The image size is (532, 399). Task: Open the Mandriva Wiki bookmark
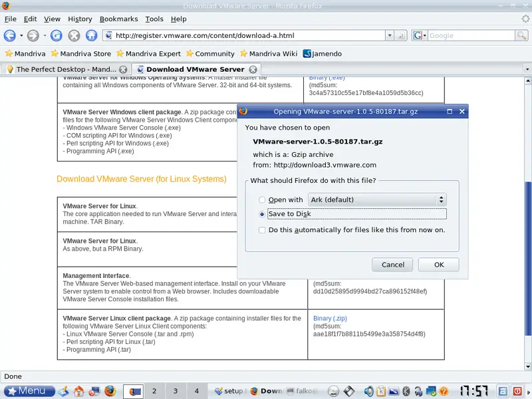point(269,54)
